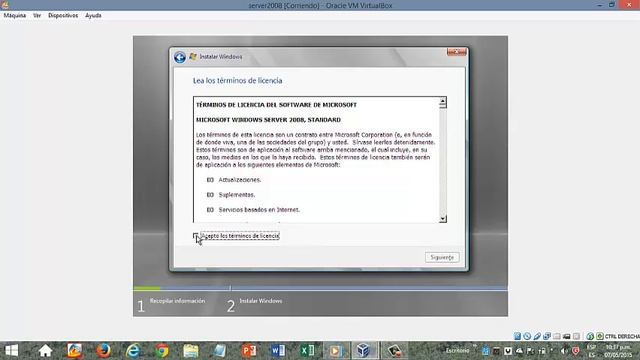Open PowerPoint from the taskbar
Image resolution: width=640 pixels, height=360 pixels.
coord(249,351)
